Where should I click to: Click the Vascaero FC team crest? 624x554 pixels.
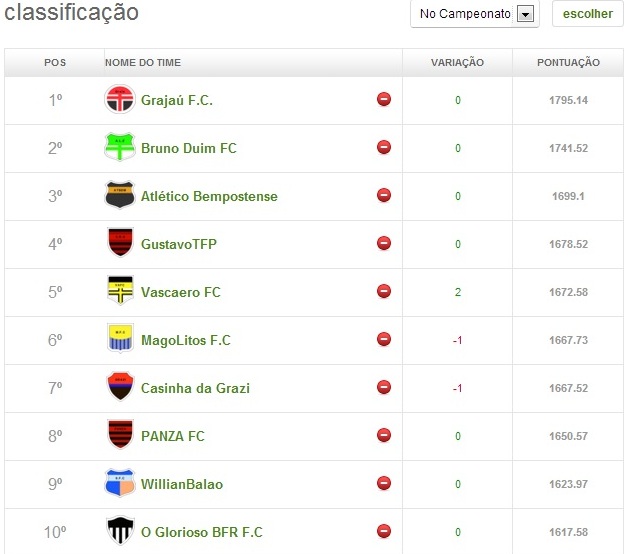click(x=119, y=292)
